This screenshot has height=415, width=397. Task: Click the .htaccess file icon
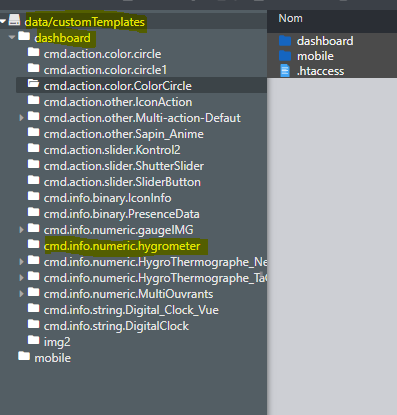pyautogui.click(x=285, y=71)
